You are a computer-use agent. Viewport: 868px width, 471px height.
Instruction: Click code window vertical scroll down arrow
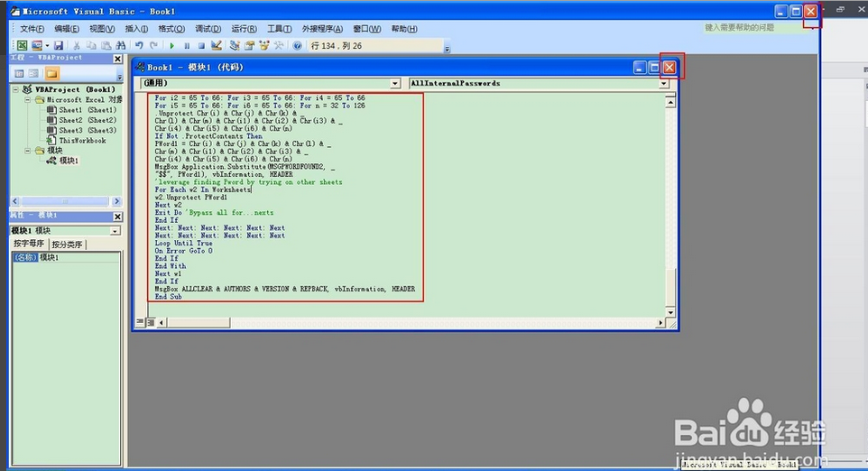[x=670, y=313]
